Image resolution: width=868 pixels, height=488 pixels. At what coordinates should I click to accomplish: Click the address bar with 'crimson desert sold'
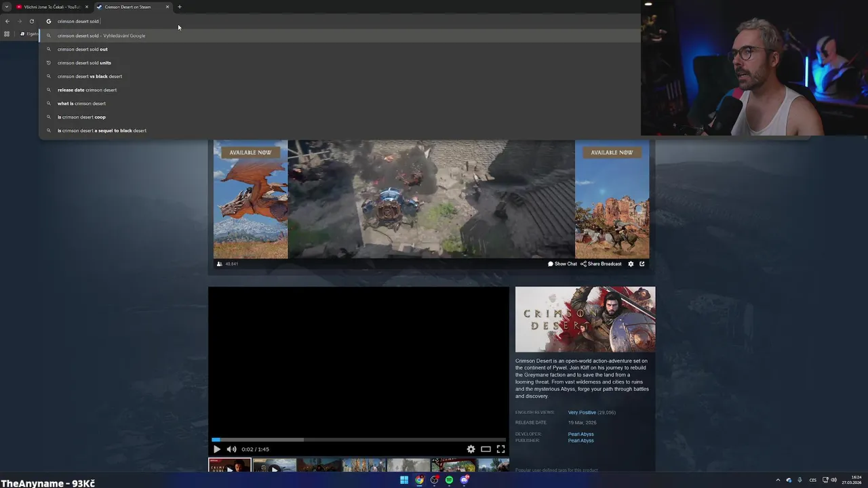pyautogui.click(x=339, y=21)
